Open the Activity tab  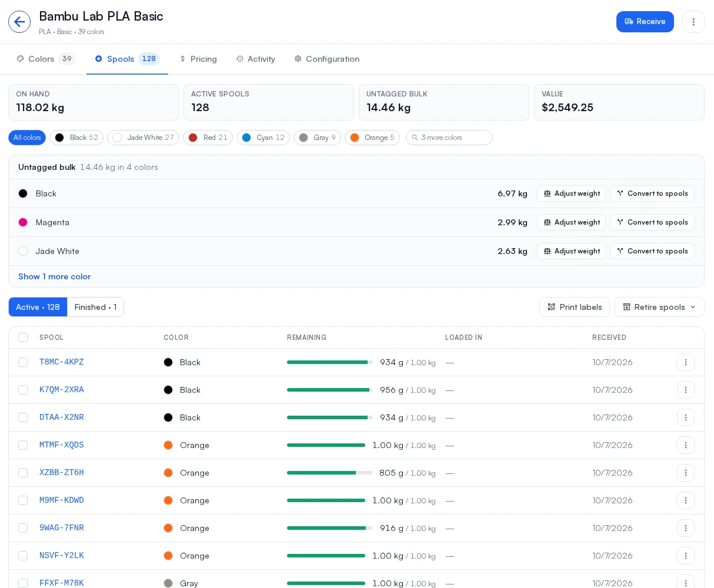(x=256, y=59)
